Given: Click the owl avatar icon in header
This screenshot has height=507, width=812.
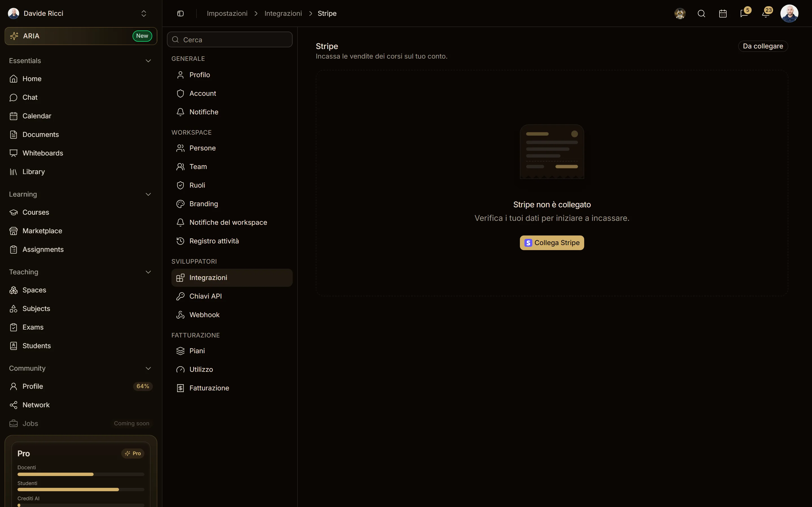Looking at the screenshot, I should tap(680, 14).
